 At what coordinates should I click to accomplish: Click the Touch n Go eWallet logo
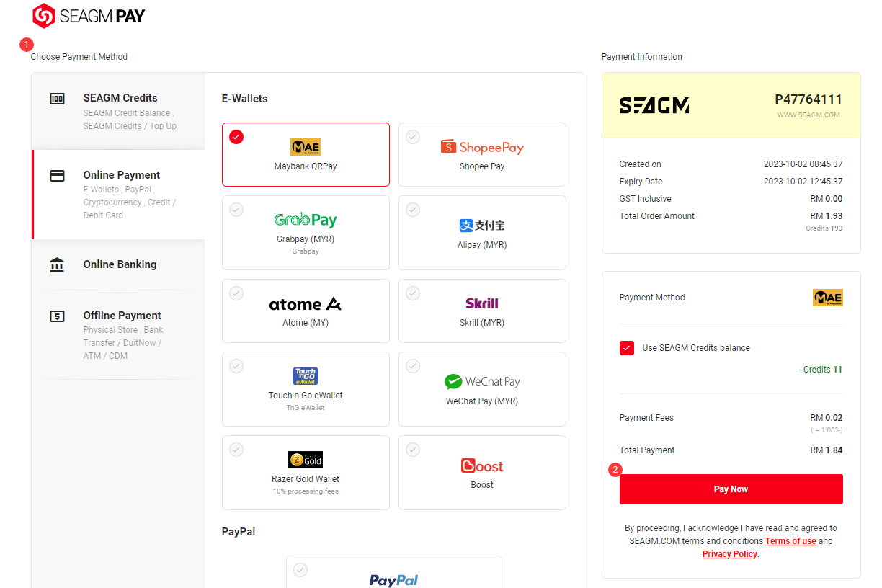(306, 376)
